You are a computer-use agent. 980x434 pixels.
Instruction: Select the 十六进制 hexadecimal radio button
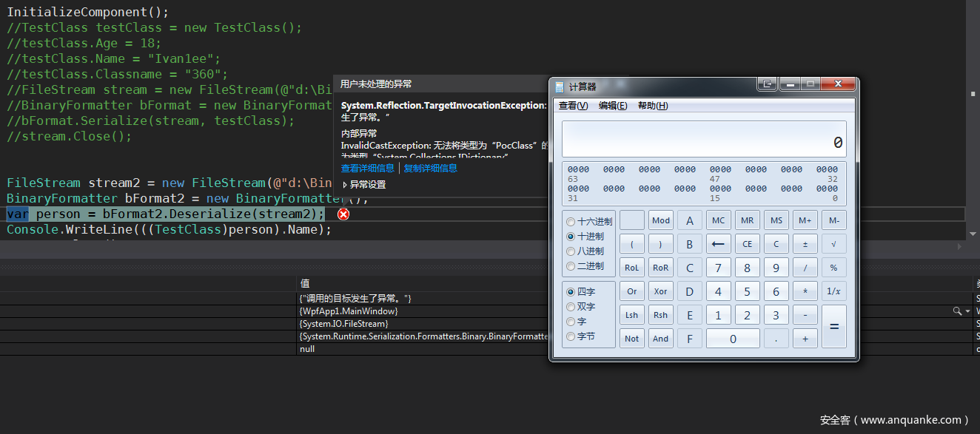coord(570,222)
